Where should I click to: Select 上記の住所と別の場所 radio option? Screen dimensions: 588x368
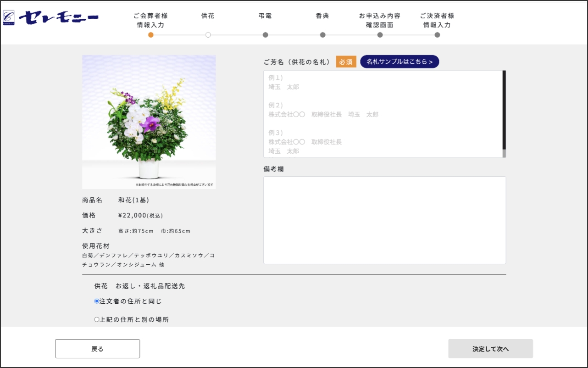(x=97, y=320)
